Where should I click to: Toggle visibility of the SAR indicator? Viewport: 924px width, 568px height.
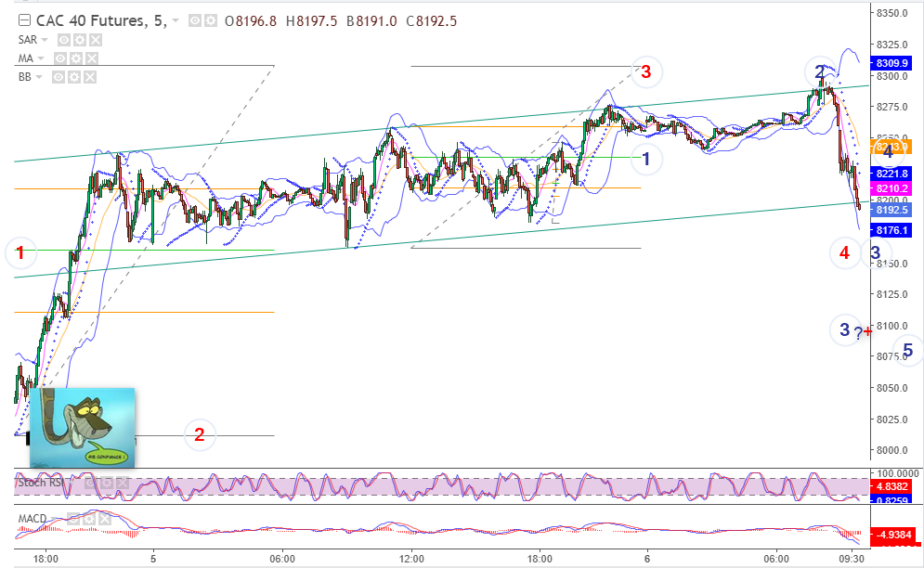64,40
